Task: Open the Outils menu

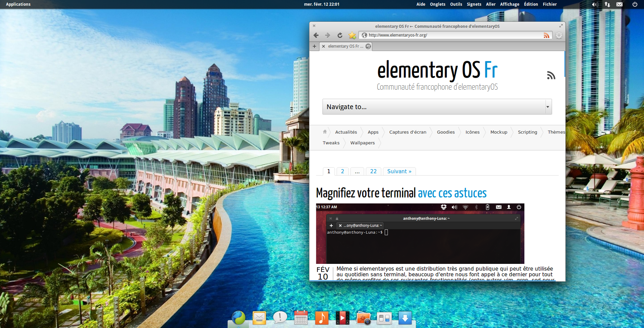Action: pos(456,4)
